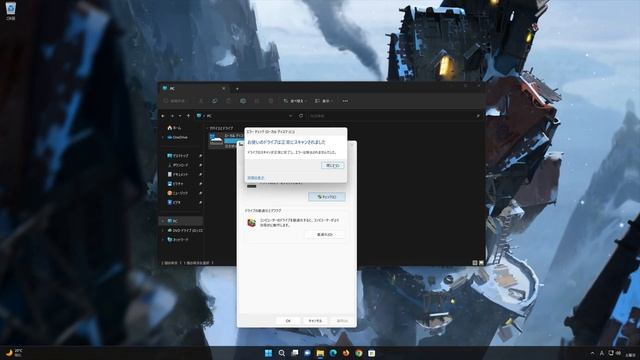Screen dimensions: 640x360
Task: Open Music (ミュージック) in the sidebar
Action: point(178,193)
